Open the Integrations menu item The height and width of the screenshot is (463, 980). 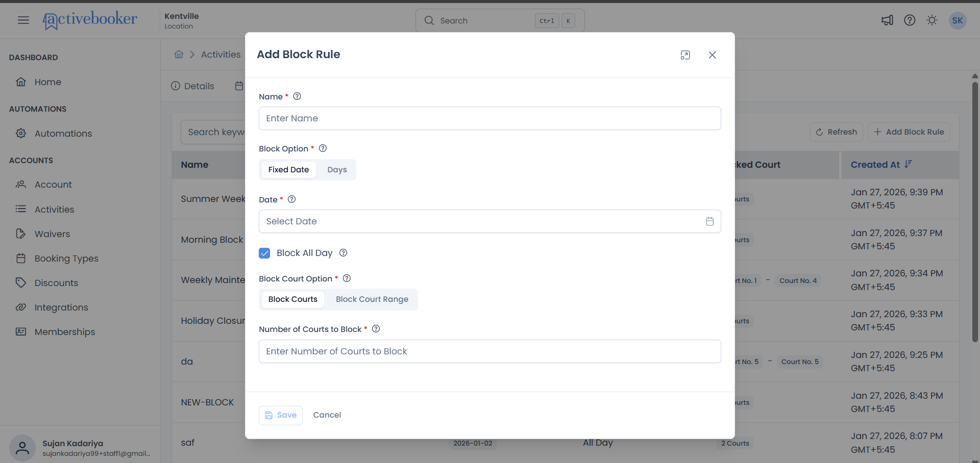pos(61,307)
